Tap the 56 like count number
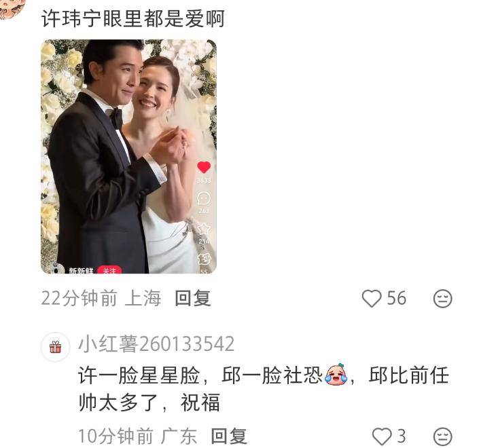The height and width of the screenshot is (448, 479). pyautogui.click(x=397, y=298)
